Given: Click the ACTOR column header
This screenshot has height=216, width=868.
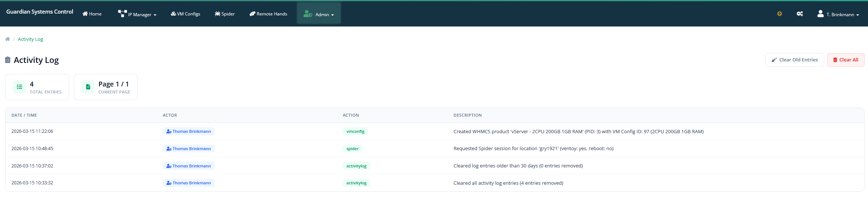Looking at the screenshot, I should click(x=170, y=115).
